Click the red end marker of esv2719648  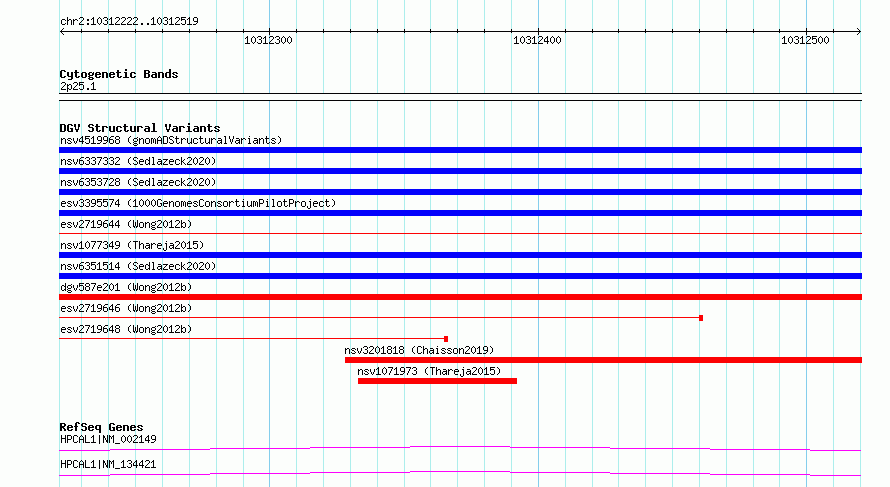pos(446,339)
